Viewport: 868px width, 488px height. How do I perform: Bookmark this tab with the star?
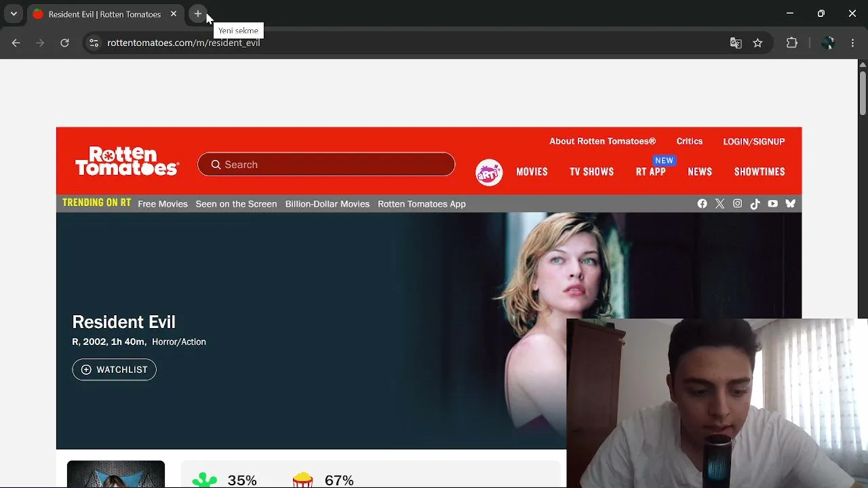click(x=757, y=43)
